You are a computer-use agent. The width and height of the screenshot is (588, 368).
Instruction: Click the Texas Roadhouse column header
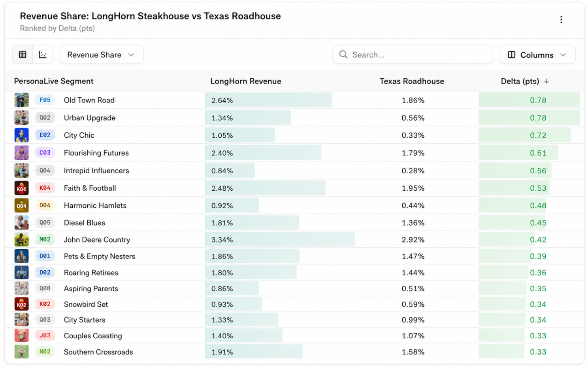[412, 81]
